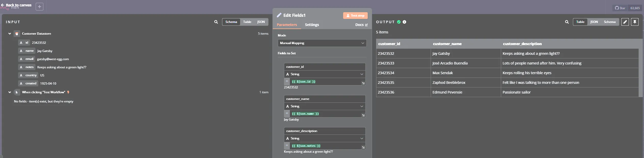The width and height of the screenshot is (644, 158).
Task: Click the input panel search icon
Action: (x=216, y=22)
